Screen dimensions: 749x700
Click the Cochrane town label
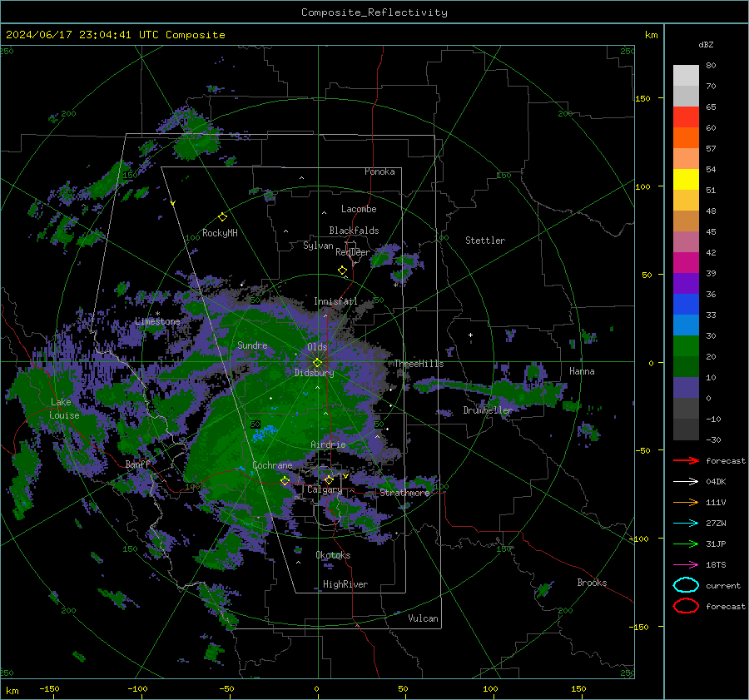[272, 465]
